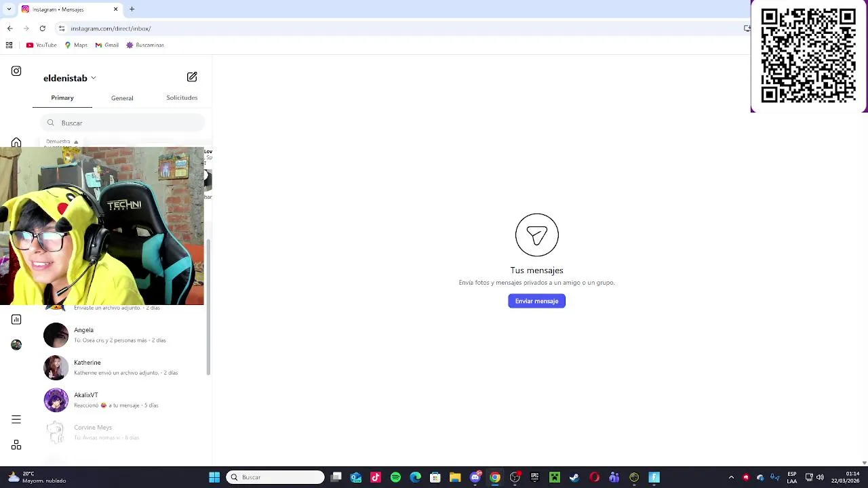The width and height of the screenshot is (868, 488).
Task: Open the Chrome apps grid shortcut
Action: [9, 45]
